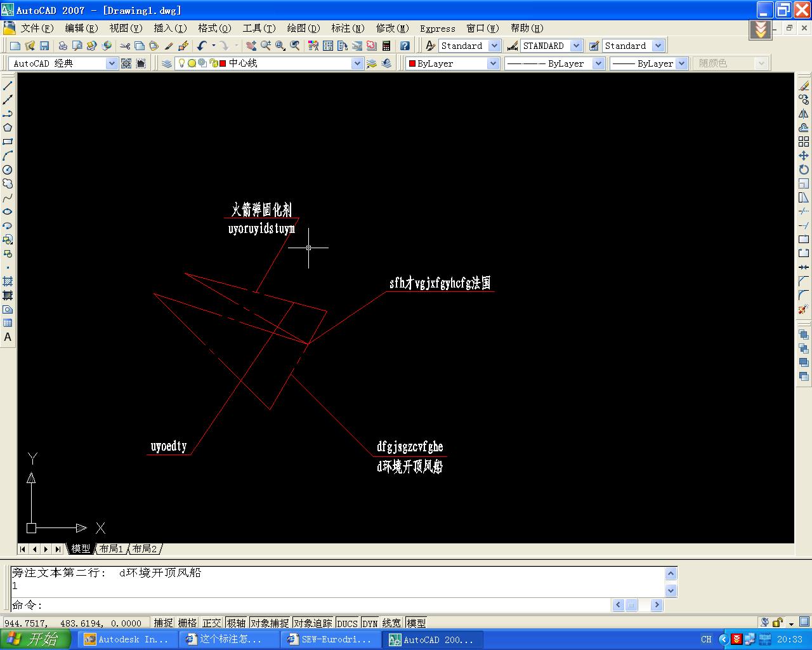Activate Zoom Realtime magnifier icon

click(266, 46)
